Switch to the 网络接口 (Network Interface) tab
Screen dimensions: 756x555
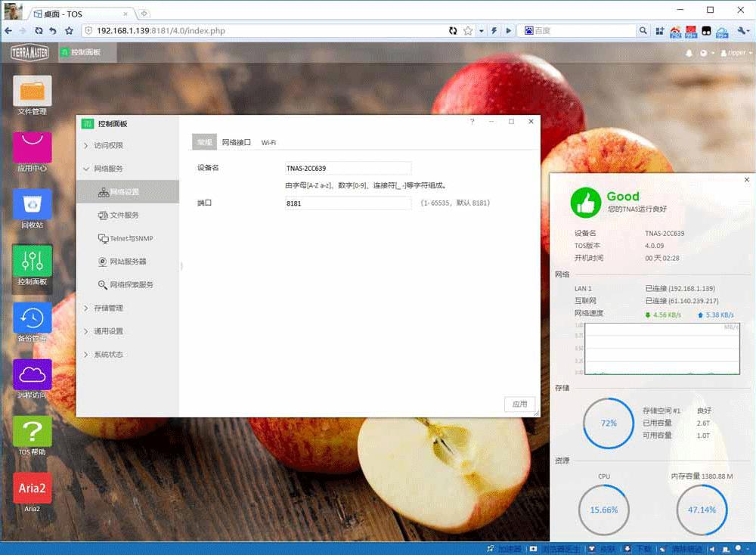pos(235,141)
